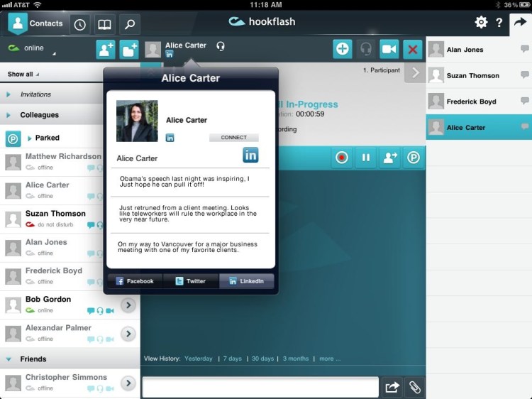Open the Contacts tab
Viewport: 532px width, 399px height.
click(x=36, y=23)
